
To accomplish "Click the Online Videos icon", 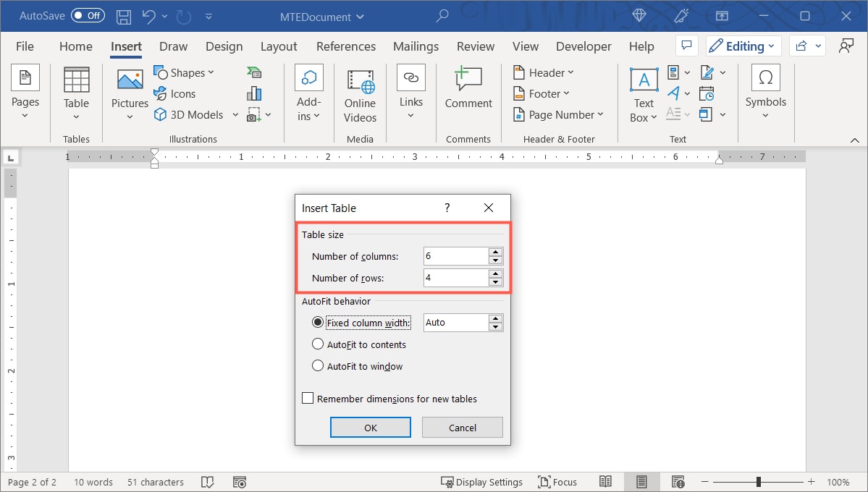I will (360, 83).
